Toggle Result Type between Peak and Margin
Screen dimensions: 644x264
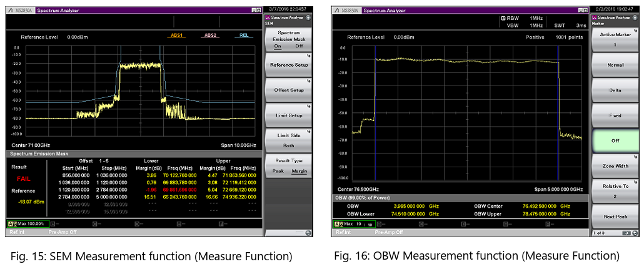click(289, 166)
